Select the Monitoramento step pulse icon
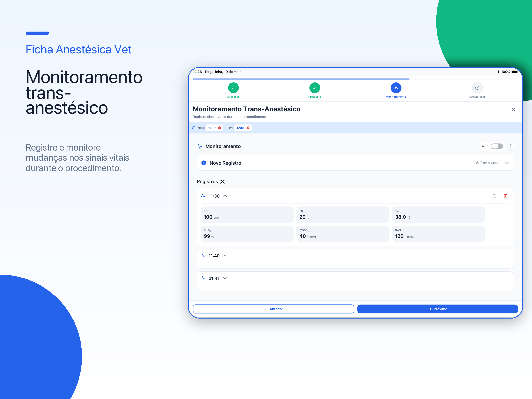 tap(396, 88)
